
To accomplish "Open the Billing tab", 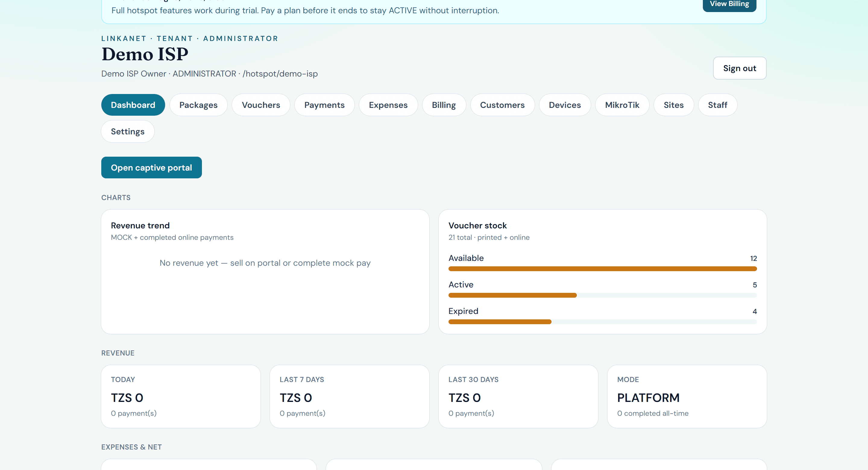I will 444,105.
